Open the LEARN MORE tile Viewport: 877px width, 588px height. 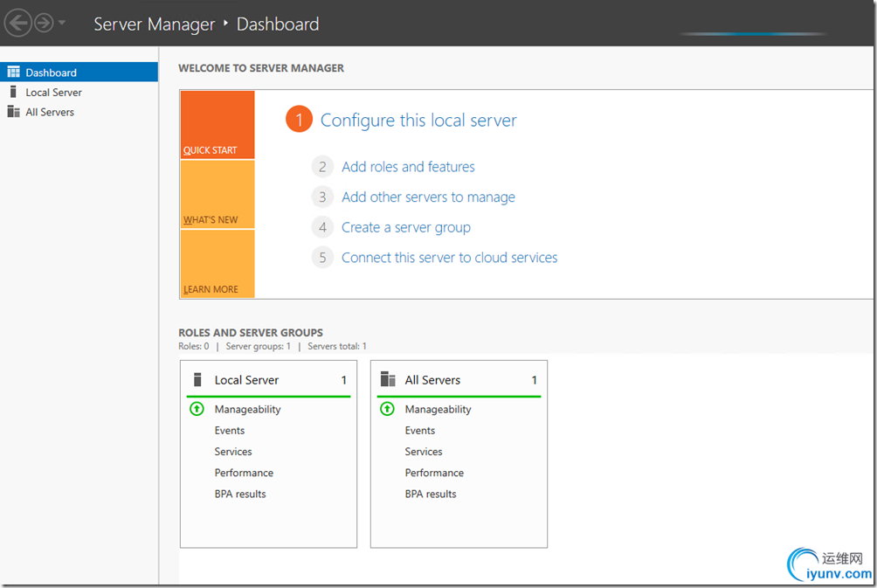click(218, 264)
